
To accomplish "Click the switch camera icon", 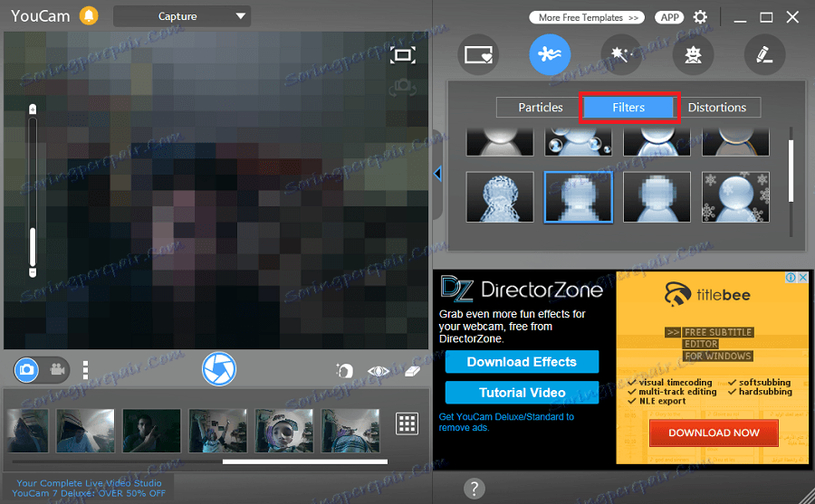I will coord(402,88).
